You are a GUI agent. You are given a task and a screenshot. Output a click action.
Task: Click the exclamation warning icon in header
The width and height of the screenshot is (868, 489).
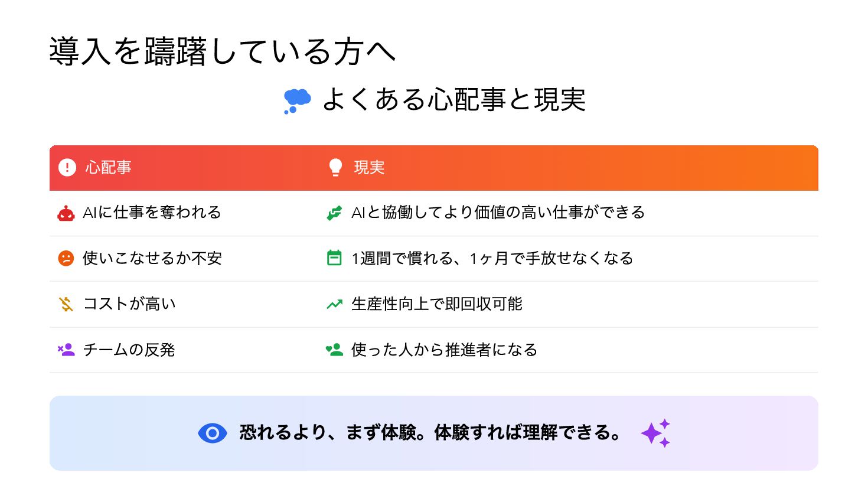point(67,168)
